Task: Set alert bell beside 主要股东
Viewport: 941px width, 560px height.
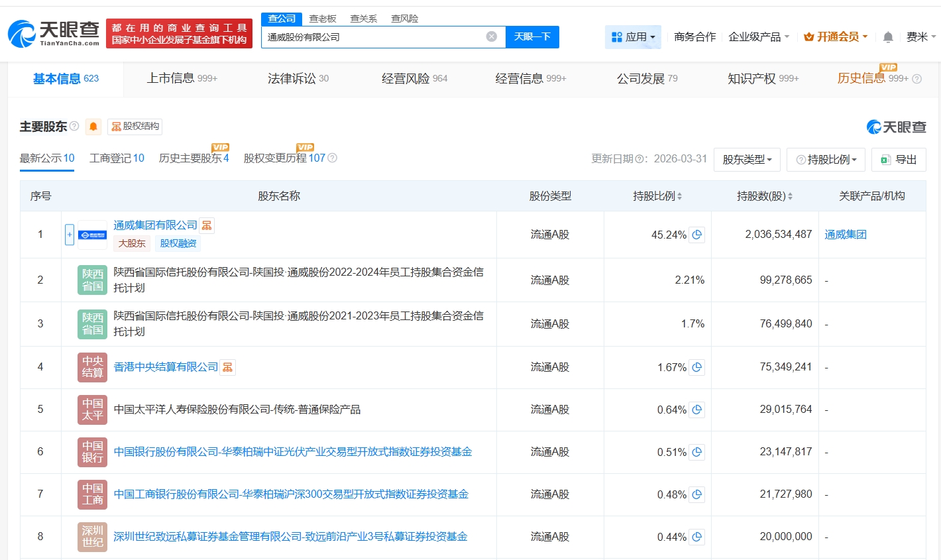Action: [93, 127]
